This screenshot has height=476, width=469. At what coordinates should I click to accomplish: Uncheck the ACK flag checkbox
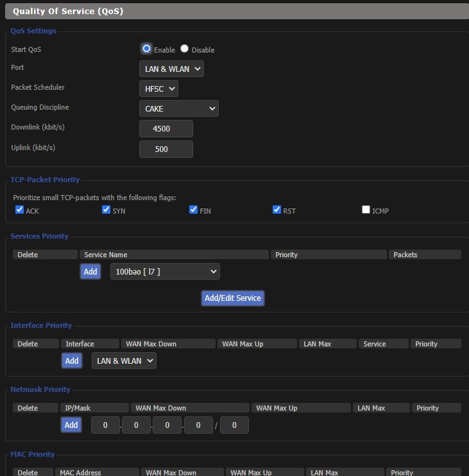click(x=19, y=210)
